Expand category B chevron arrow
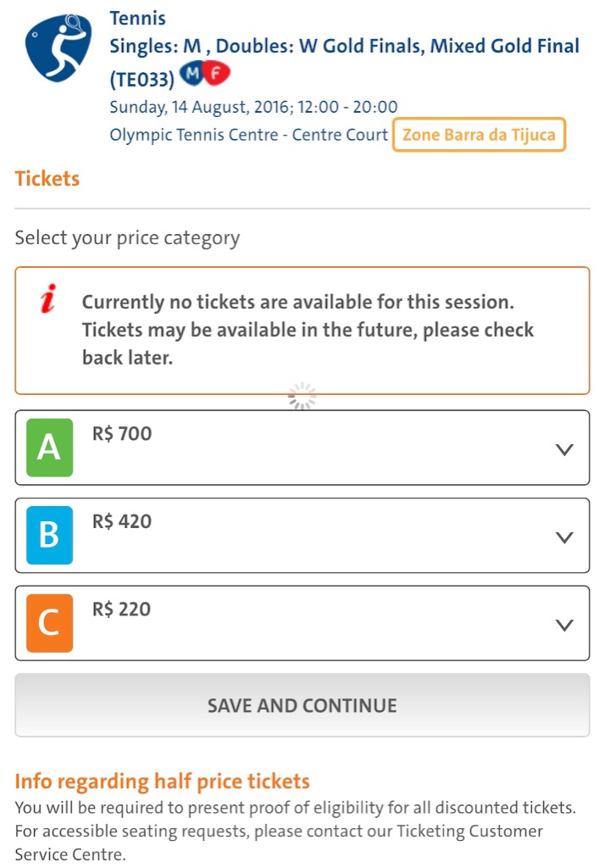The height and width of the screenshot is (868, 604). pos(564,537)
